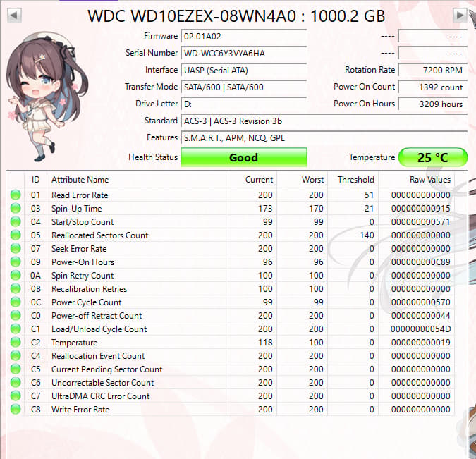
Task: Click the Transfer Mode field SATA/600
Action: [x=244, y=87]
